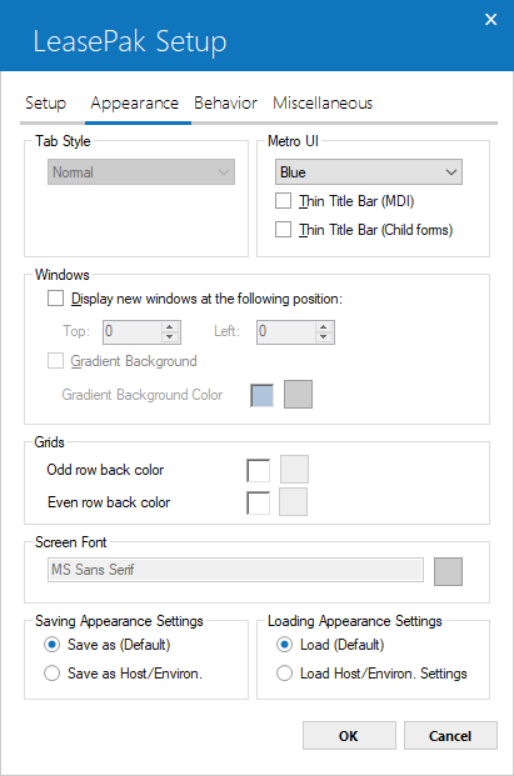Check Display new windows at following position
This screenshot has width=514, height=776.
point(55,298)
